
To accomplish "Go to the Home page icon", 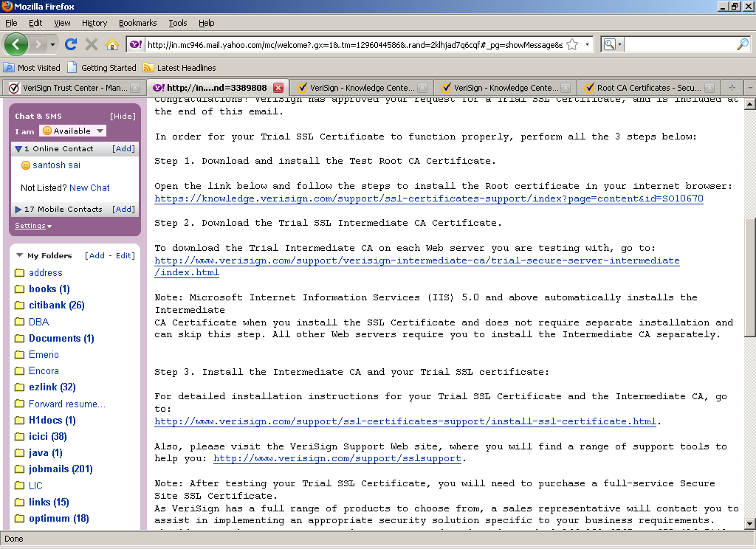I will click(112, 44).
